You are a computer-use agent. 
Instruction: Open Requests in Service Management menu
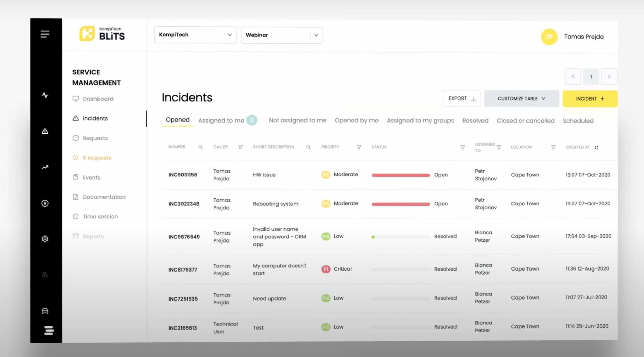point(95,138)
